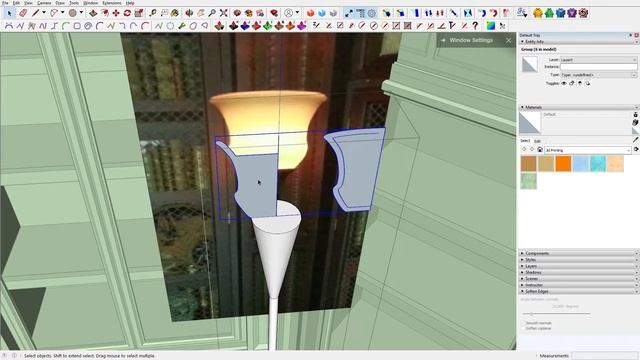Activate the Push/Pull tool
Viewport: 640px width, 360px height.
(93, 13)
